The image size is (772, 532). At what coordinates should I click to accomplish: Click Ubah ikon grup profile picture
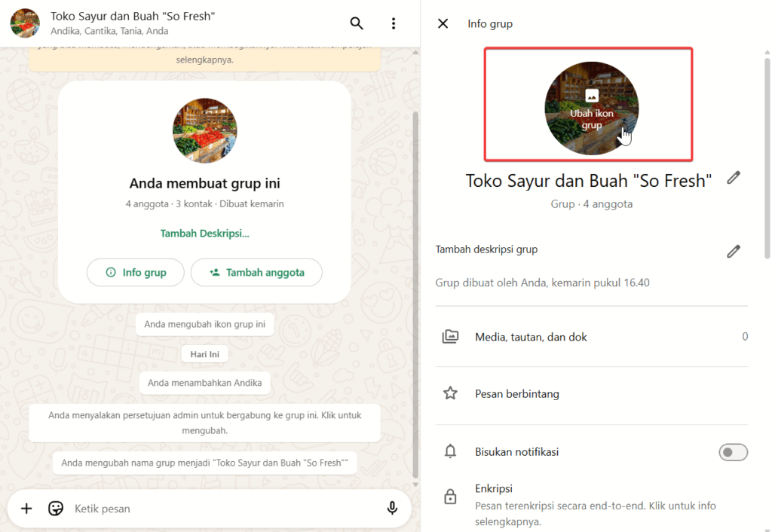click(x=591, y=108)
